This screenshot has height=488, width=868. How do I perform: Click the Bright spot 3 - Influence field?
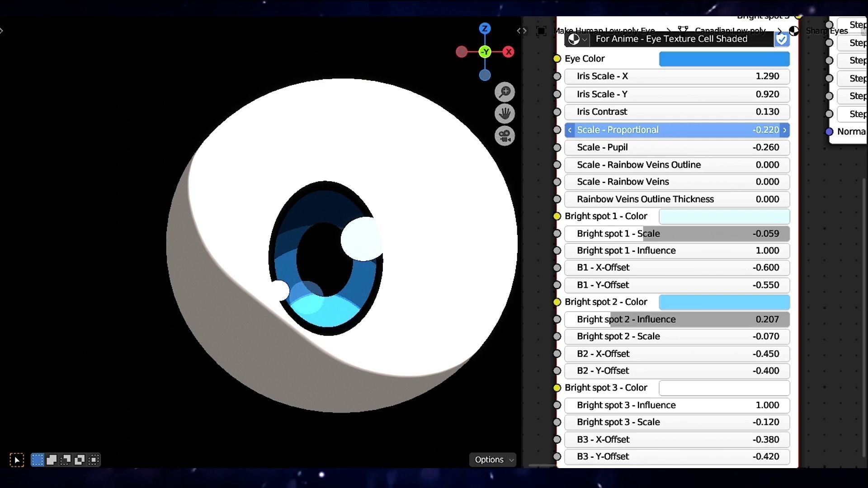tap(677, 405)
